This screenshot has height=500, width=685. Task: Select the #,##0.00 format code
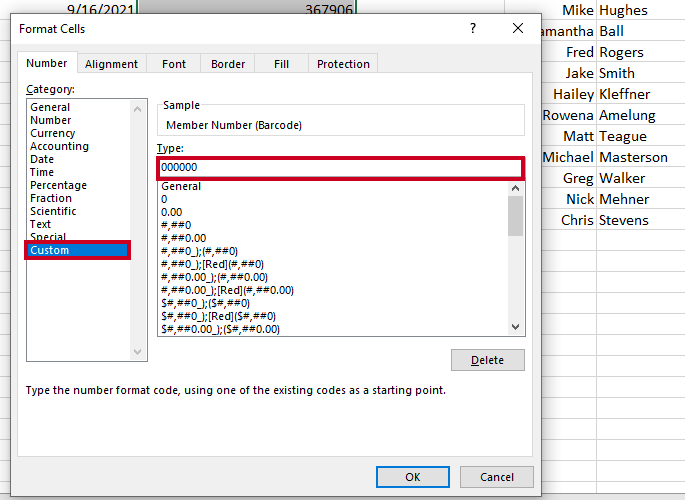[183, 238]
